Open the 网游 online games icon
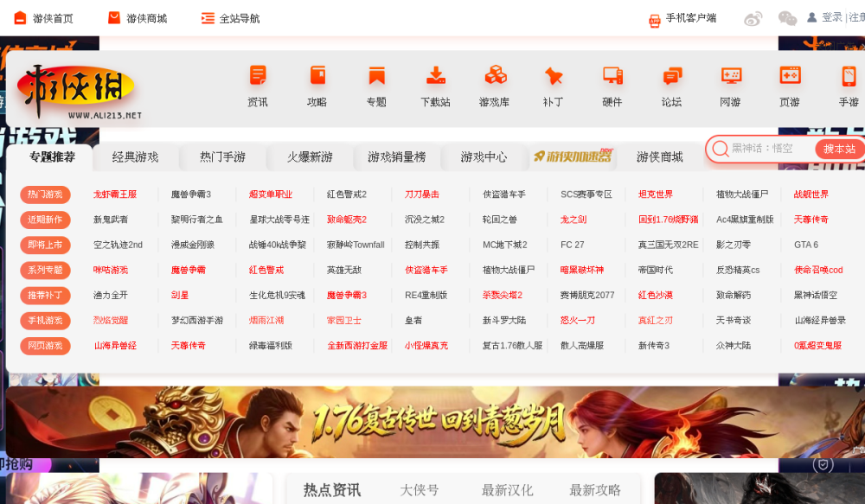865x504 pixels. pyautogui.click(x=731, y=75)
